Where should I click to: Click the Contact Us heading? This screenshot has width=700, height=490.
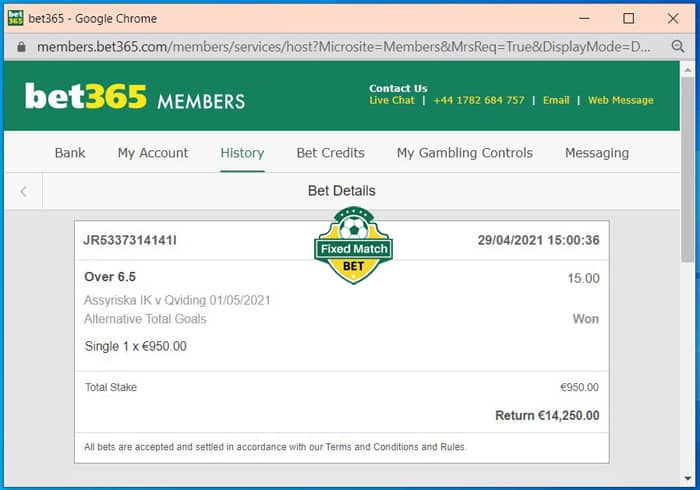[x=398, y=88]
